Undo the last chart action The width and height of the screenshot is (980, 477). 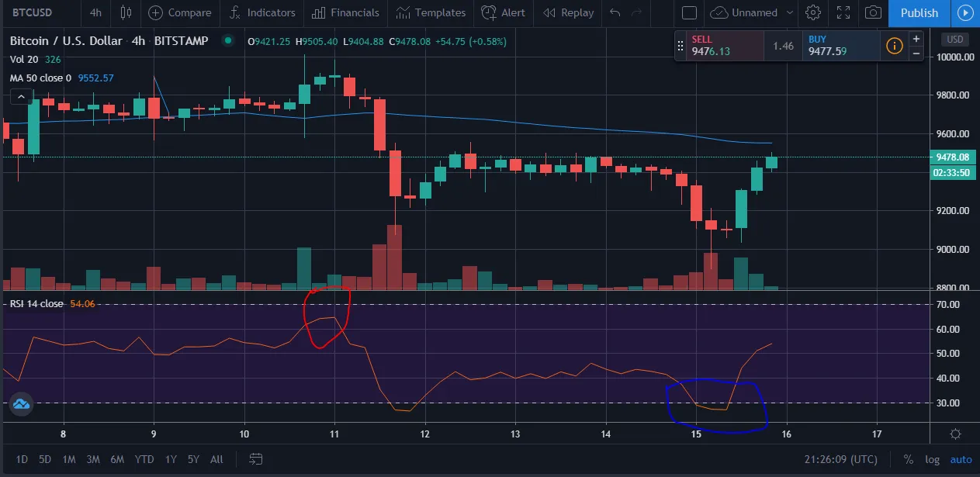pos(615,12)
